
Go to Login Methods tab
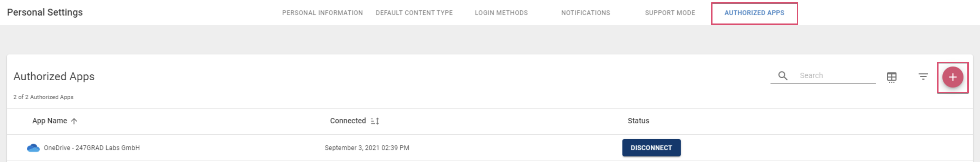[501, 13]
